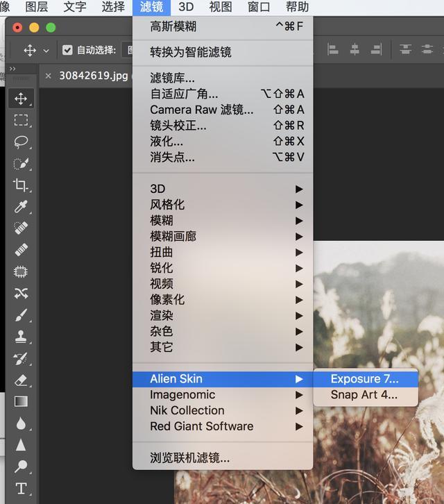The height and width of the screenshot is (504, 444).
Task: Close the open 滤镜 menu
Action: point(151,7)
